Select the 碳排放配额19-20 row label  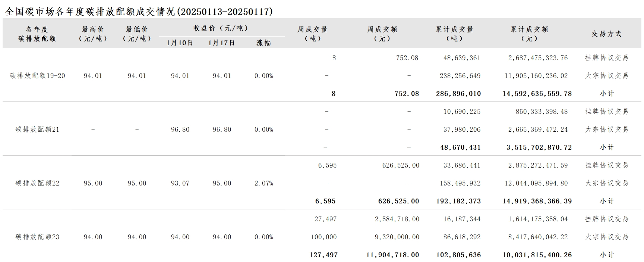click(x=37, y=76)
